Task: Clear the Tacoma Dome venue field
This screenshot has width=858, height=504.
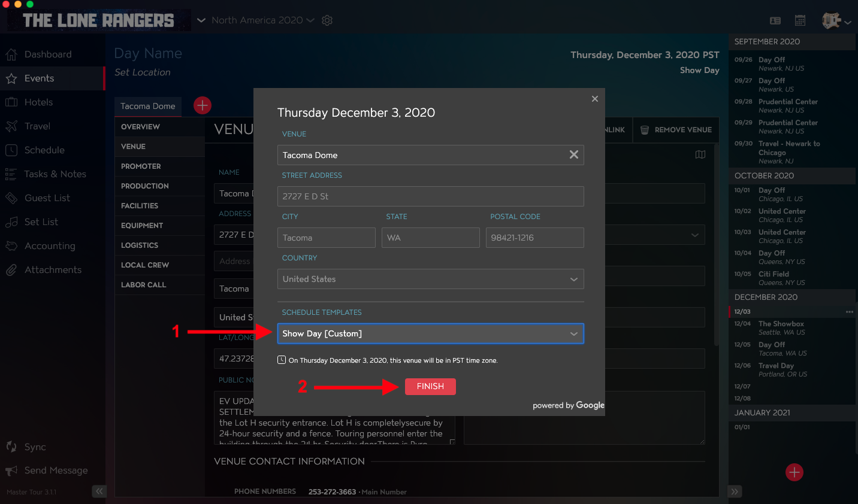Action: pyautogui.click(x=573, y=155)
